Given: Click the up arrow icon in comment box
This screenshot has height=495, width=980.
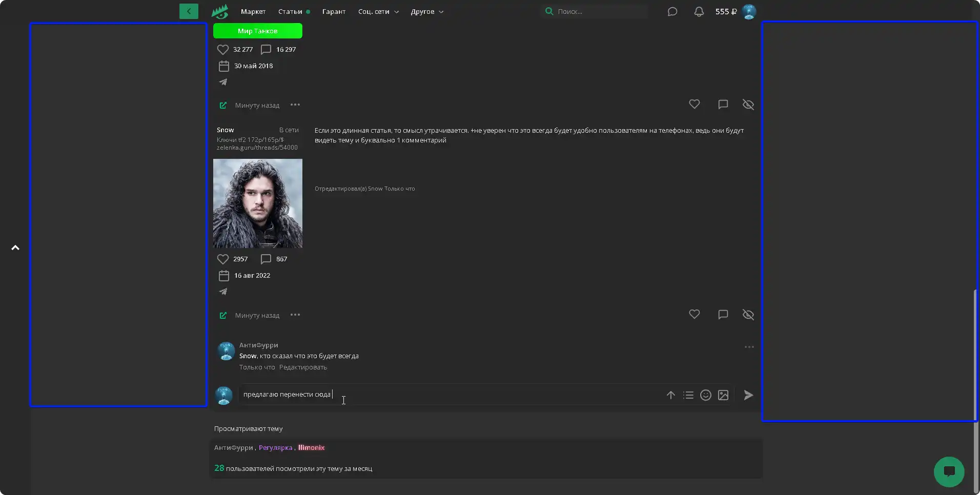Looking at the screenshot, I should [671, 395].
